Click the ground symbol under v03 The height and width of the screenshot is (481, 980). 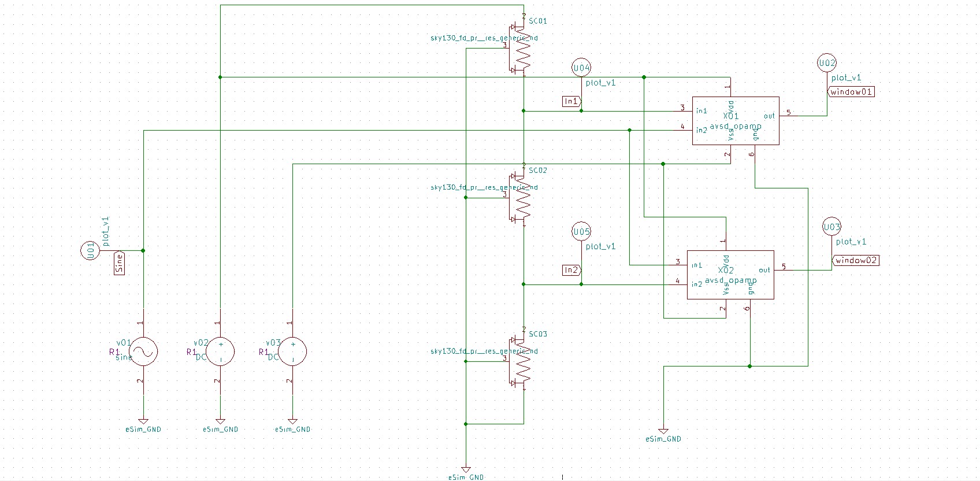point(292,421)
